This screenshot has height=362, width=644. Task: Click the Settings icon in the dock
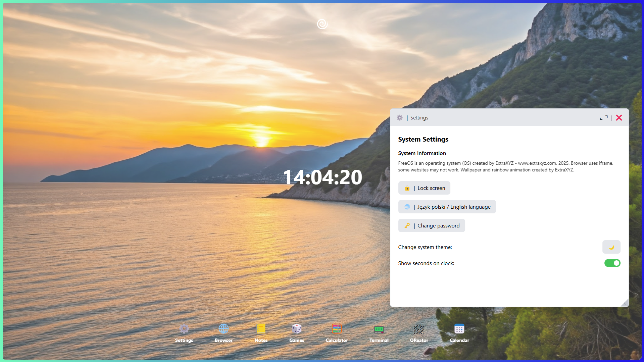[184, 328]
